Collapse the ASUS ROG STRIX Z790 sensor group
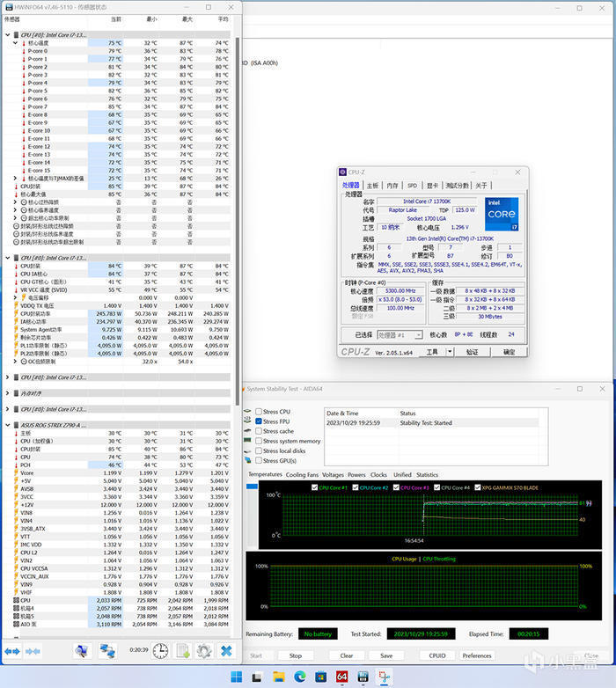The image size is (616, 688). pos(8,425)
